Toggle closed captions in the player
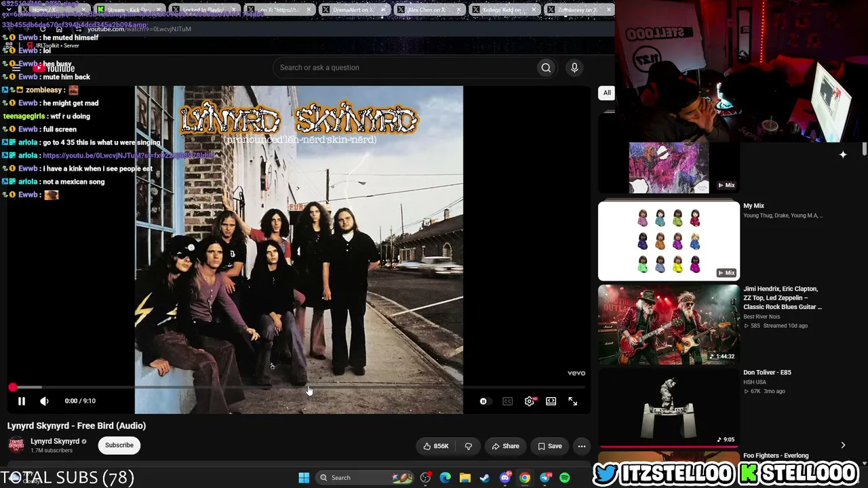 tap(507, 401)
